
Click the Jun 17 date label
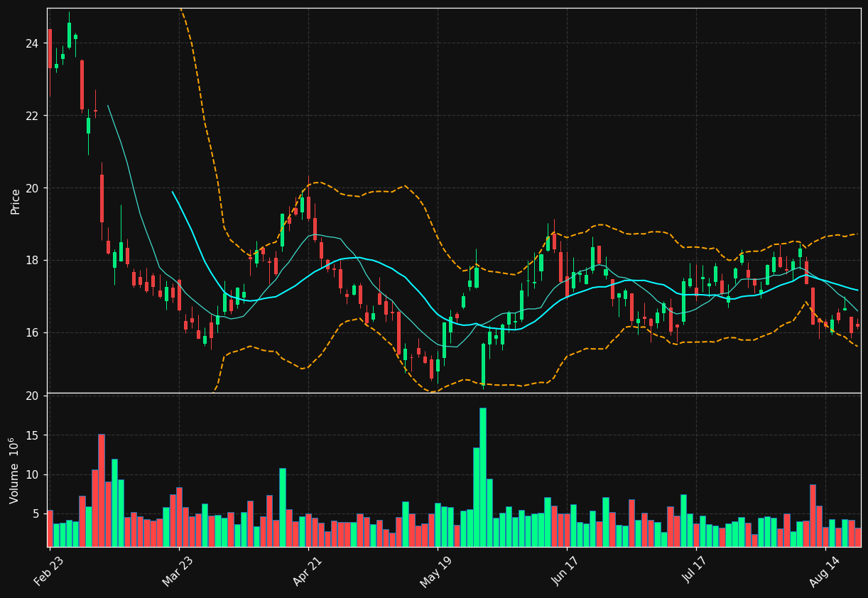click(566, 571)
